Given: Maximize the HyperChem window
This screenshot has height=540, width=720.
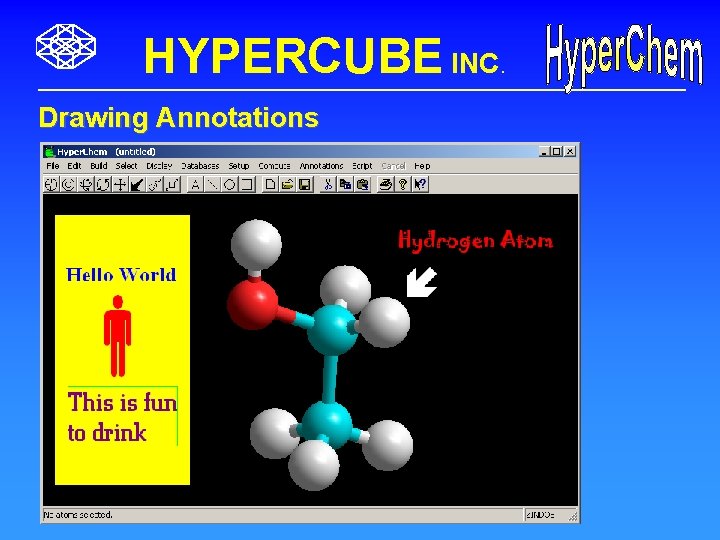Looking at the screenshot, I should click(x=556, y=152).
